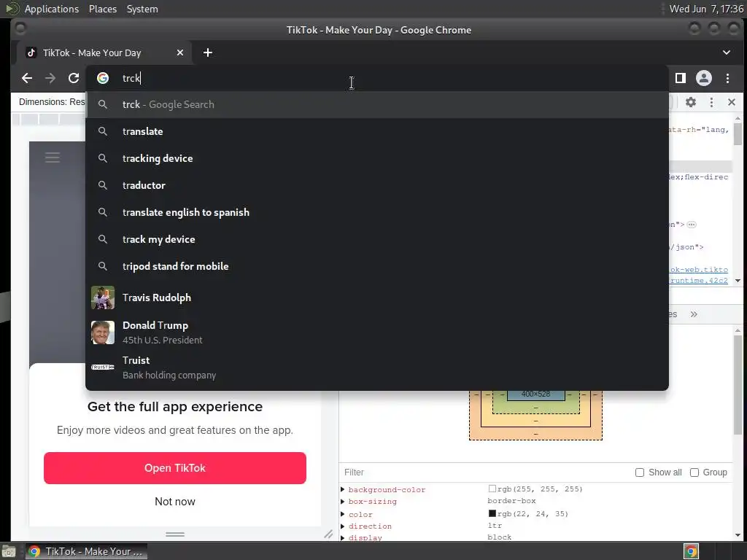Click the white background-color swatch
Screen dimensions: 747x560
(x=492, y=489)
